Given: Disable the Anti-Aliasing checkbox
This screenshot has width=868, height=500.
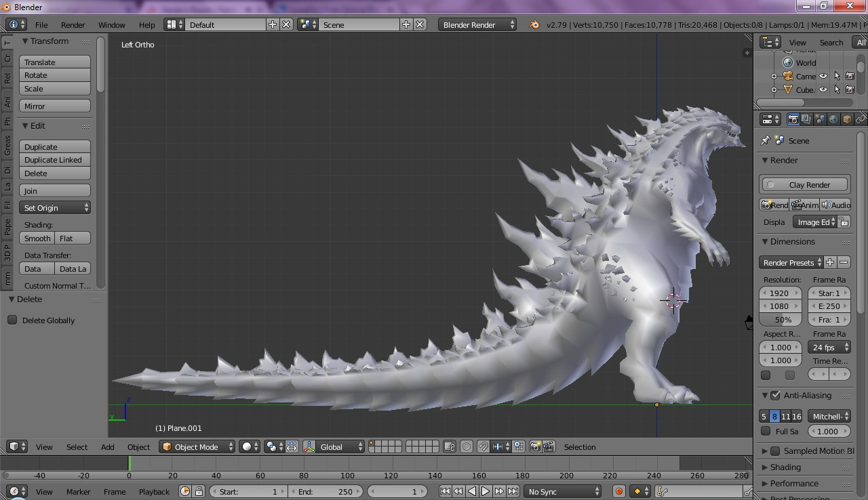Looking at the screenshot, I should point(776,395).
